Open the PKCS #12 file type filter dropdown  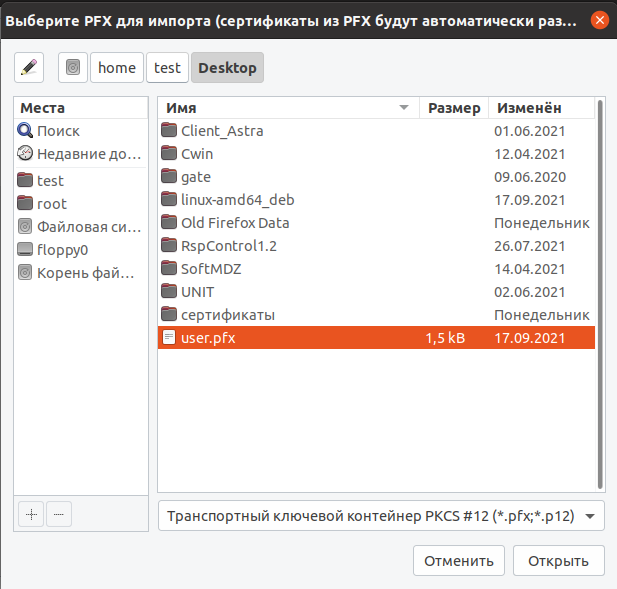381,516
